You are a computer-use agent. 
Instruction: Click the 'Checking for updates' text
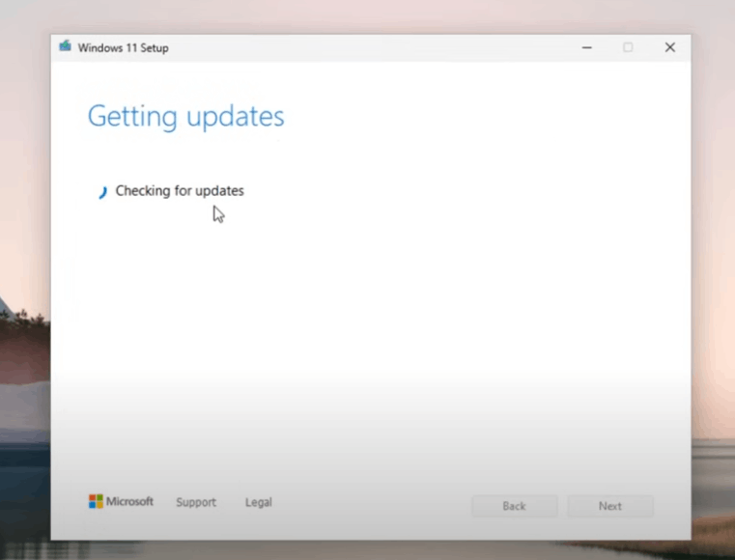tap(180, 191)
